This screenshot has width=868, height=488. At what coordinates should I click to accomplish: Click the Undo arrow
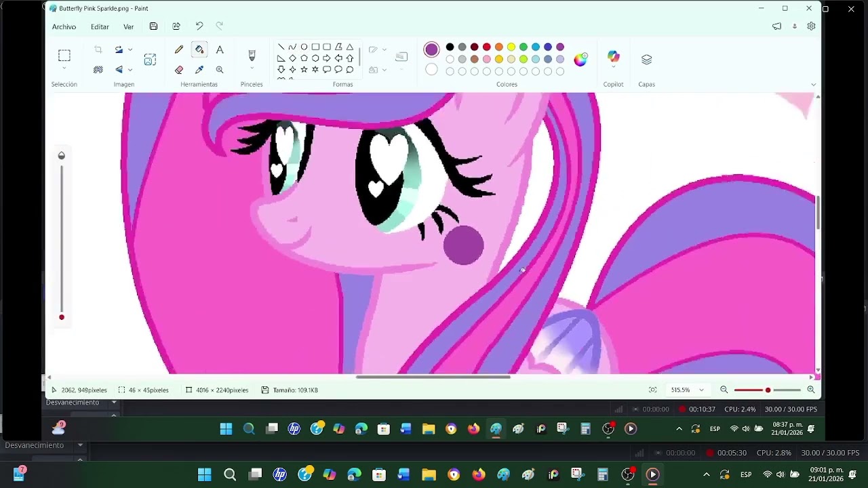[199, 26]
